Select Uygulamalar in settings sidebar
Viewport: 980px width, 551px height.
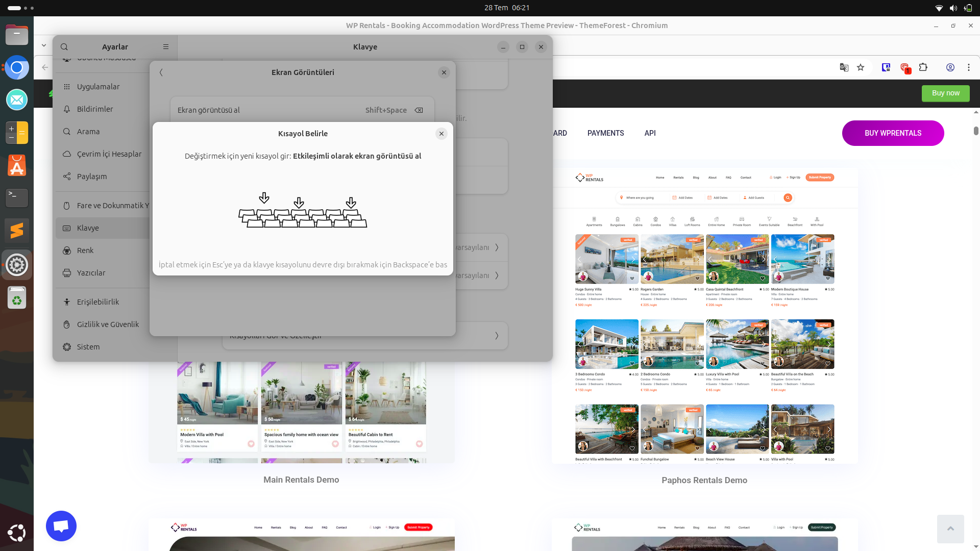point(102,87)
